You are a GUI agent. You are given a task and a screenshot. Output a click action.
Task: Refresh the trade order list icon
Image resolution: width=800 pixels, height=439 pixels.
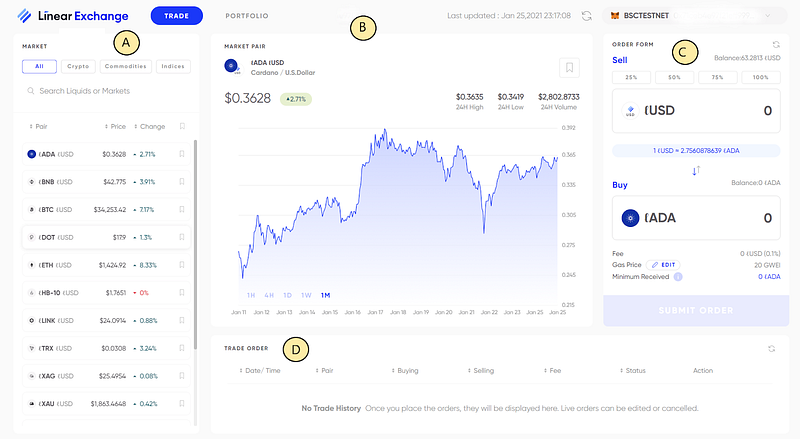click(771, 349)
